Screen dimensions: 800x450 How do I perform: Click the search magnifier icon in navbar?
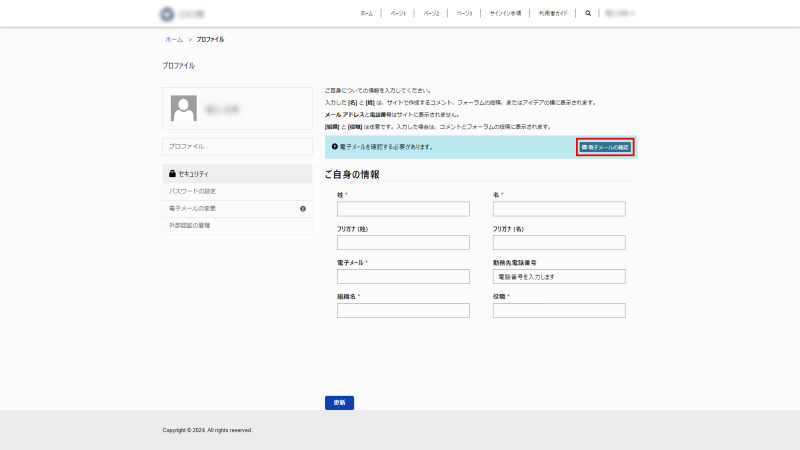pos(588,14)
